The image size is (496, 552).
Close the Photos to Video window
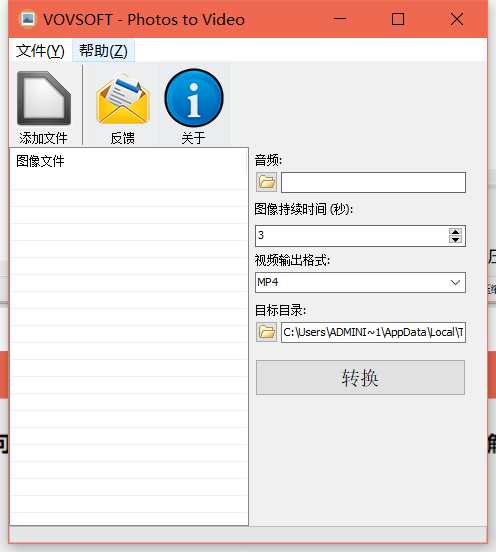click(457, 19)
